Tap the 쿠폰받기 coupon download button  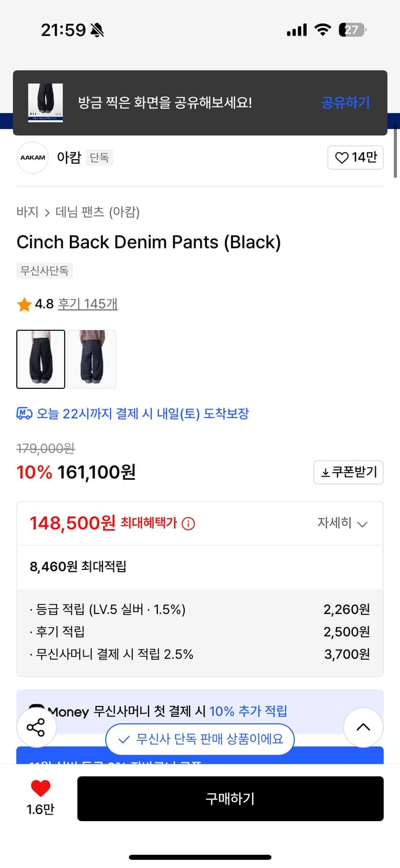349,472
